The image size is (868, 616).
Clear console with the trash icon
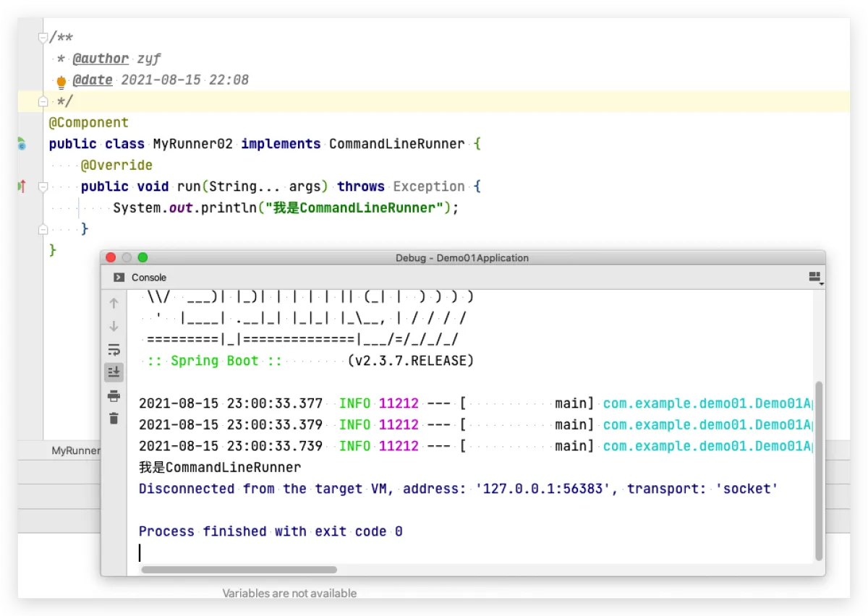[114, 418]
